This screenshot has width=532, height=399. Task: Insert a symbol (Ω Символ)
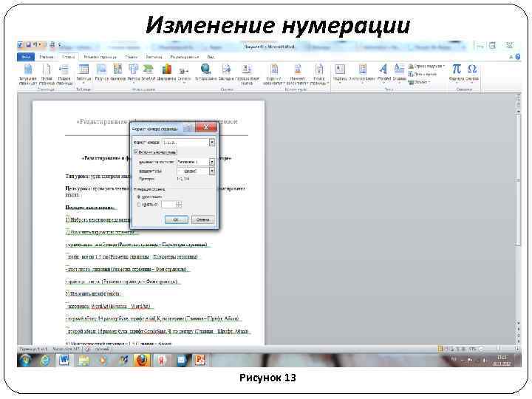[472, 72]
